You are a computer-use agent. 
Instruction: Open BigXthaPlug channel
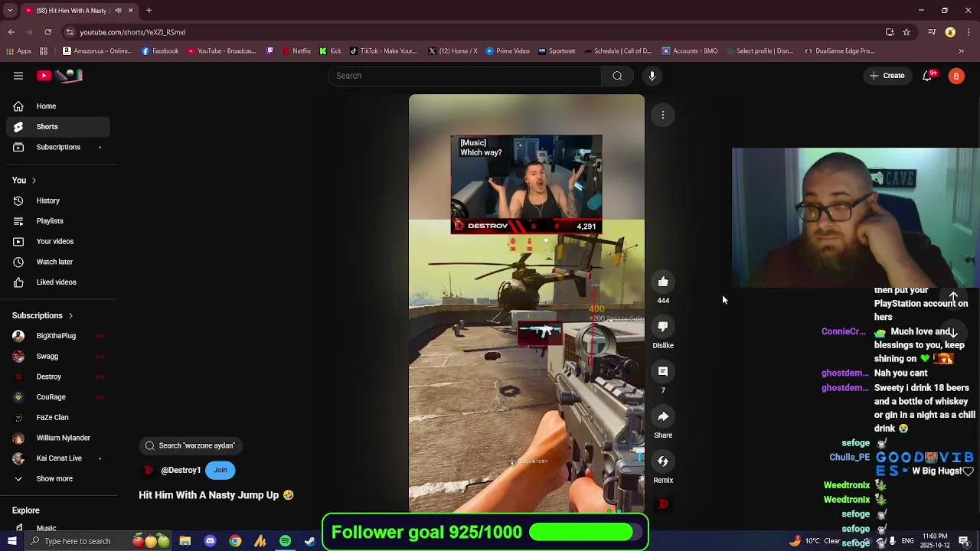click(x=58, y=336)
